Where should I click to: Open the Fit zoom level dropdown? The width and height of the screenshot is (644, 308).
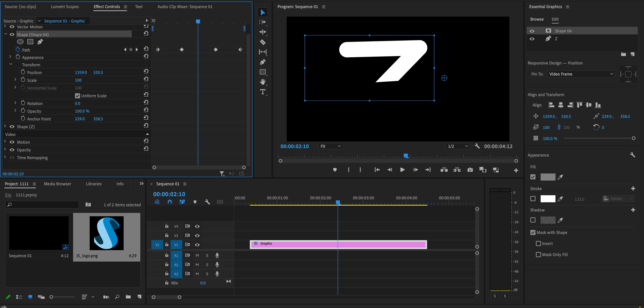point(330,146)
